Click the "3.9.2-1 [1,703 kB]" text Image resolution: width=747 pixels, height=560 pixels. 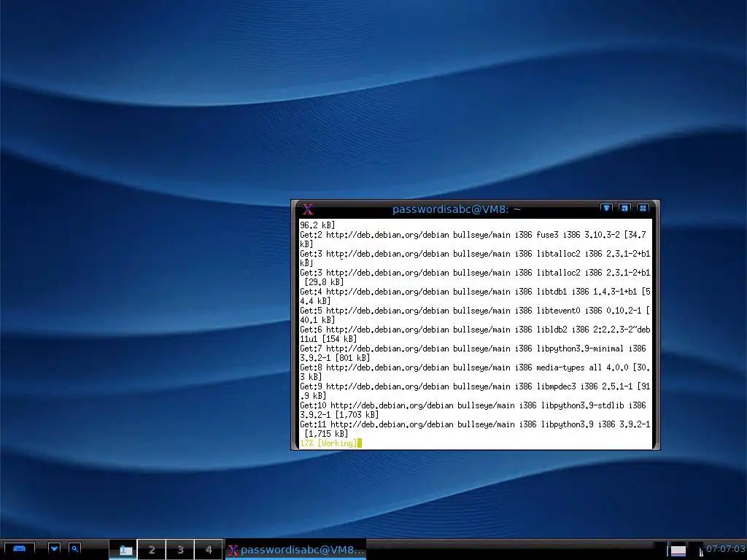coord(339,415)
